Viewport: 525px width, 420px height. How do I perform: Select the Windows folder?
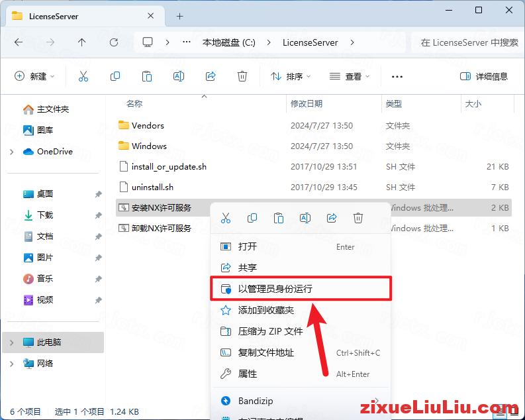(x=313, y=146)
